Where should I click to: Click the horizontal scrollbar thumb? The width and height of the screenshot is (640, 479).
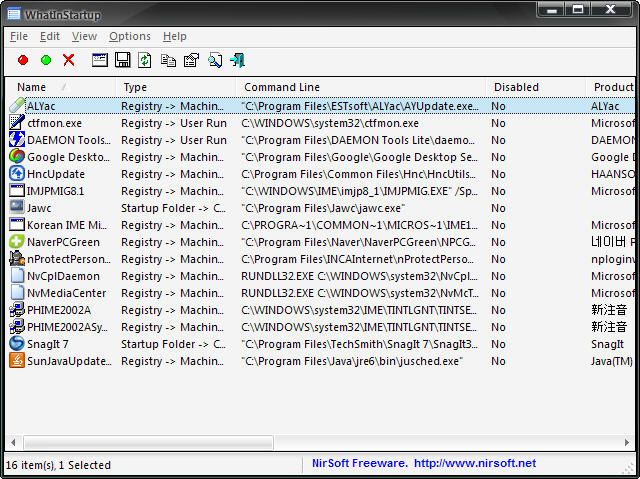click(148, 442)
